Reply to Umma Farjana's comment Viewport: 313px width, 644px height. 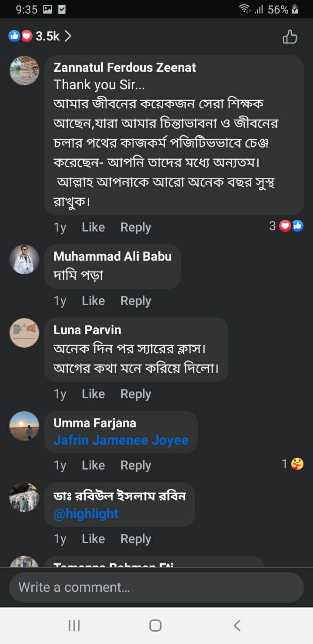coord(136,465)
